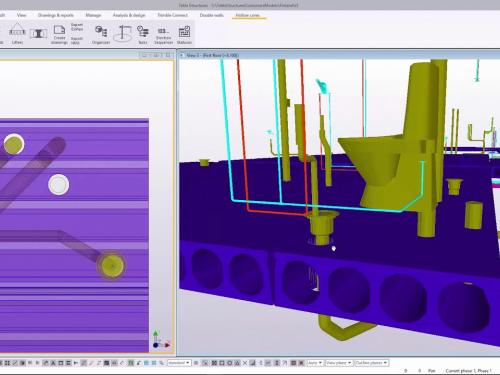Open the Drawings & reports tab
Image resolution: width=500 pixels, height=375 pixels.
click(56, 15)
